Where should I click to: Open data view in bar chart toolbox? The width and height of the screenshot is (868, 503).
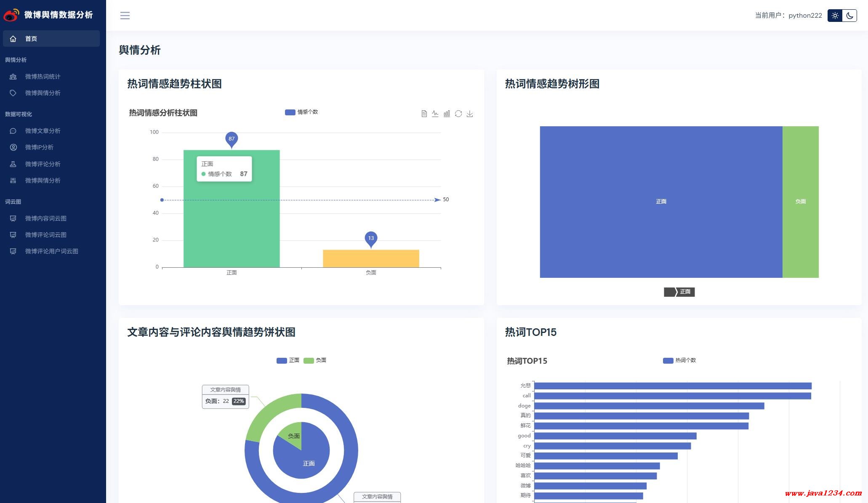point(424,114)
